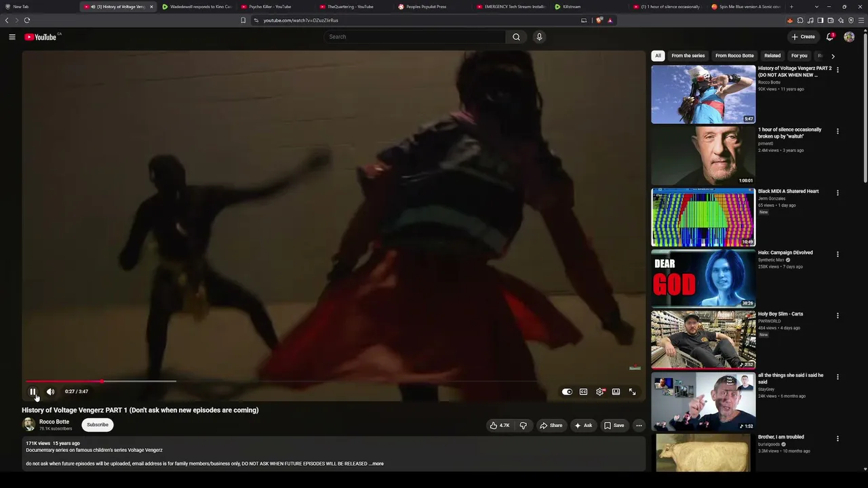Expand the description with ...more
The width and height of the screenshot is (868, 488).
pos(377,464)
